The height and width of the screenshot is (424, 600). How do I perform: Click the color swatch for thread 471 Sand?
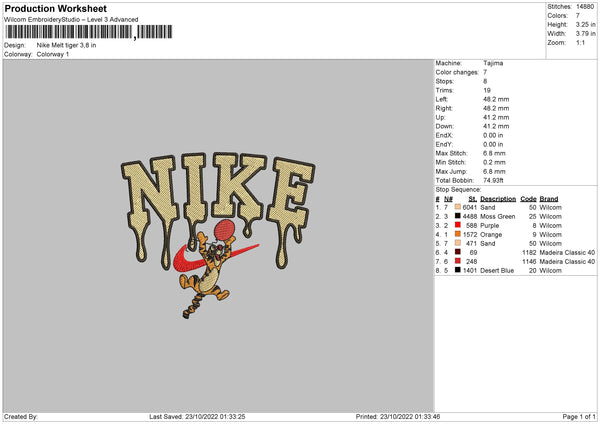[458, 243]
